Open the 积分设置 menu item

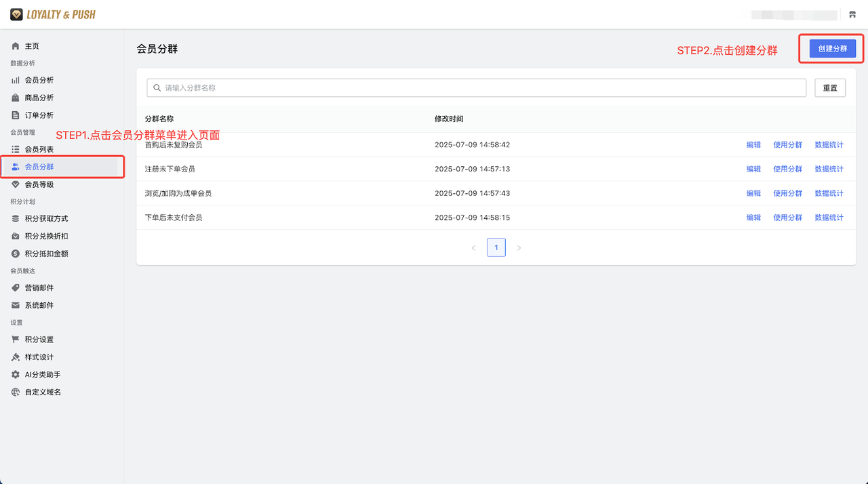coord(39,339)
